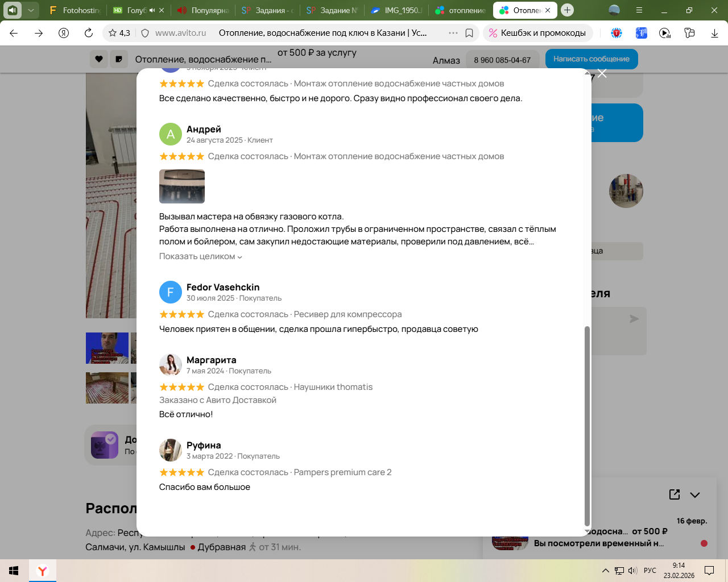Open the browser profile avatar
This screenshot has width=728, height=582.
pos(614,10)
